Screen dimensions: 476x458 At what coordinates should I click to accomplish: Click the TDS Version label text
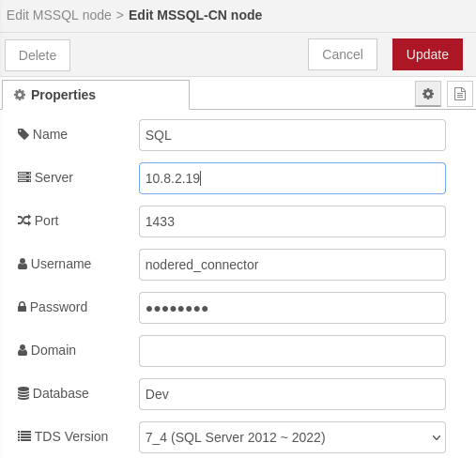pos(71,436)
